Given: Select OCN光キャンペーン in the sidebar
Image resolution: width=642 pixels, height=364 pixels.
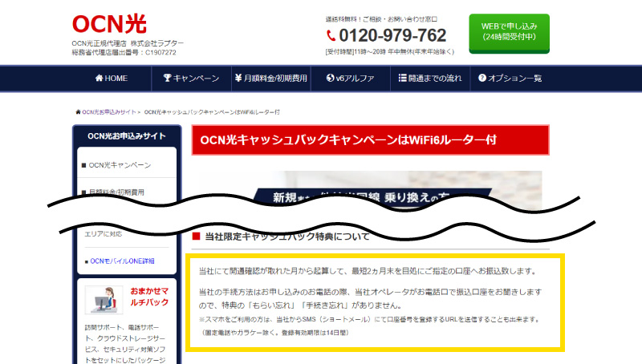Looking at the screenshot, I should 120,165.
